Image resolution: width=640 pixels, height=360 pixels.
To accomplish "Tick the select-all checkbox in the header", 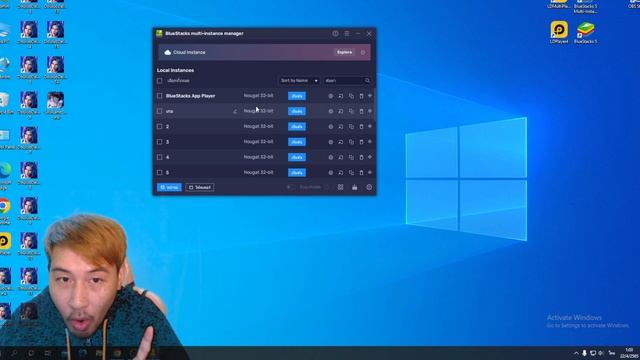I will [160, 81].
